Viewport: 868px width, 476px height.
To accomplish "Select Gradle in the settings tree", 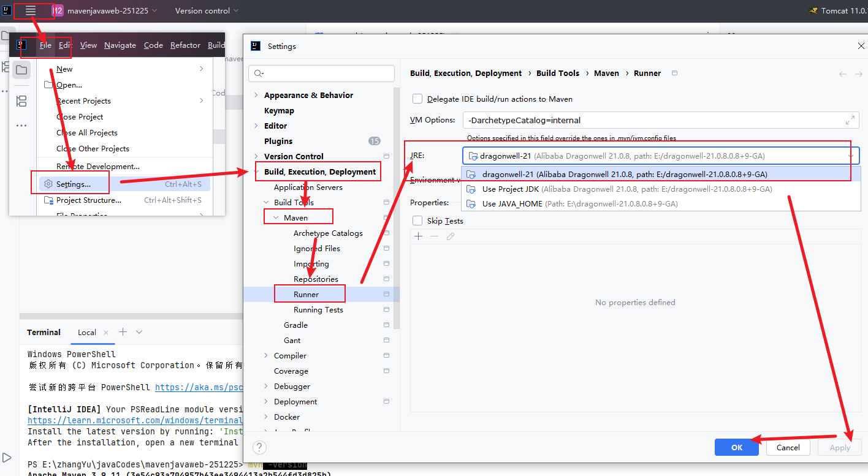I will [x=295, y=325].
